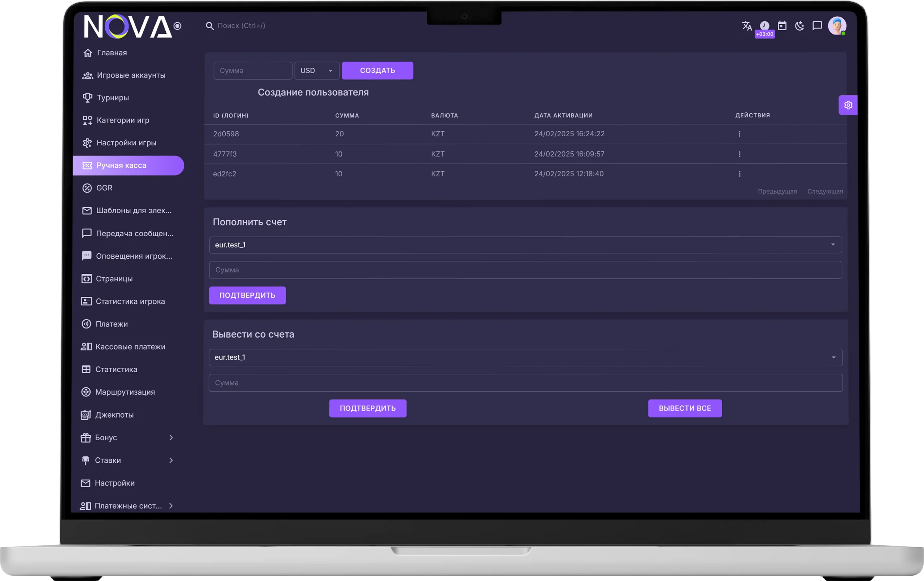Click the user avatar in top-right
This screenshot has width=924, height=581.
tap(837, 26)
